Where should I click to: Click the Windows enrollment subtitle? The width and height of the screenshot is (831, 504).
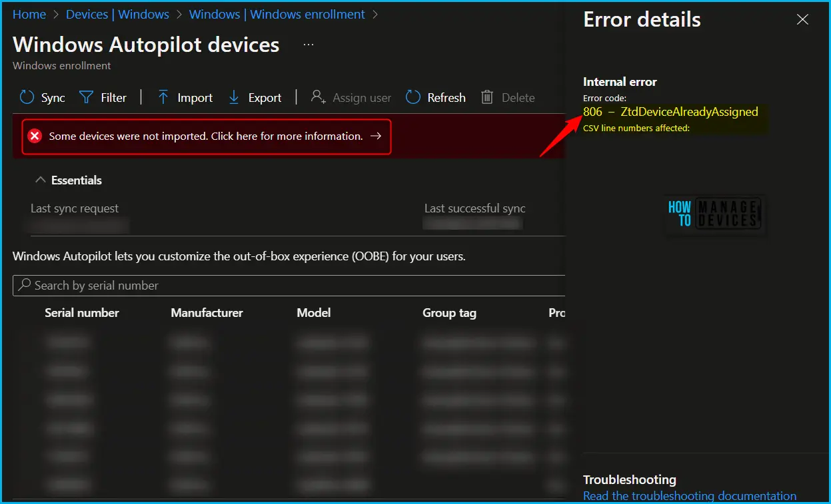pos(62,66)
